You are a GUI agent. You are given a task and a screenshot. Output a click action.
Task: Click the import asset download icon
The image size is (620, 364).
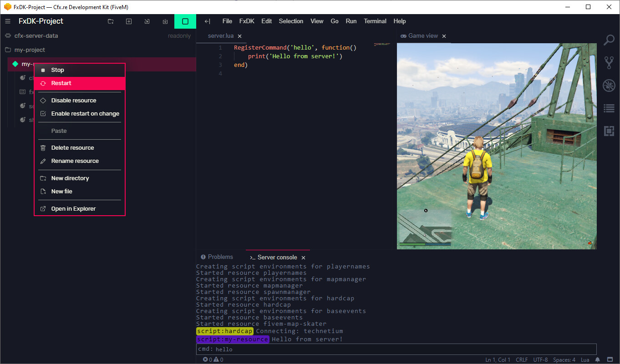165,21
